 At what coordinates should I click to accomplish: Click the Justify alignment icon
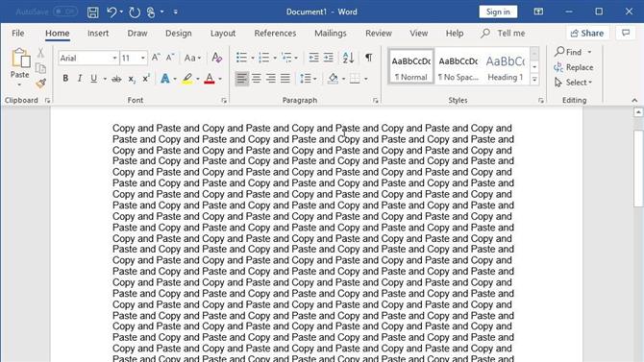click(x=285, y=79)
